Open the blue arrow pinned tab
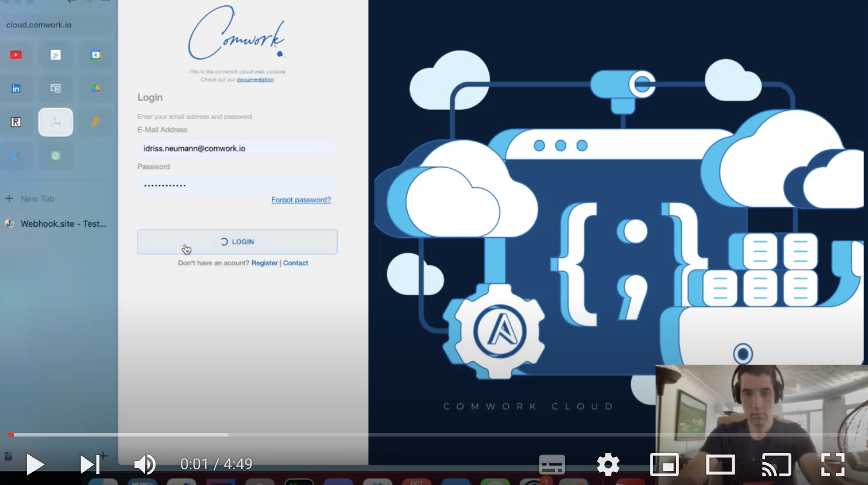The image size is (868, 485). (x=16, y=156)
